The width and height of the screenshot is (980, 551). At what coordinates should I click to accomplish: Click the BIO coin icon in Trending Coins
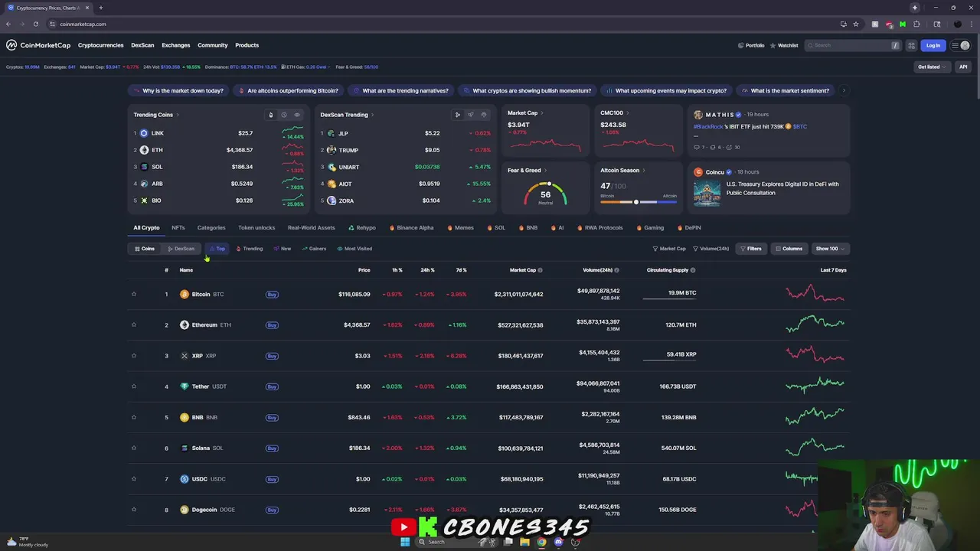point(144,201)
